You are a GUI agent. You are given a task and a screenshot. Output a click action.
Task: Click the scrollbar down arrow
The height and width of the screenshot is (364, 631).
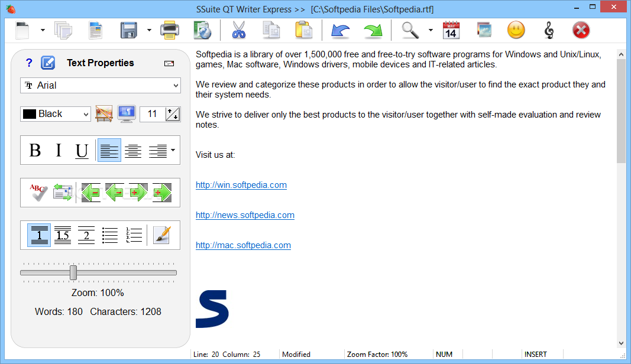point(621,343)
